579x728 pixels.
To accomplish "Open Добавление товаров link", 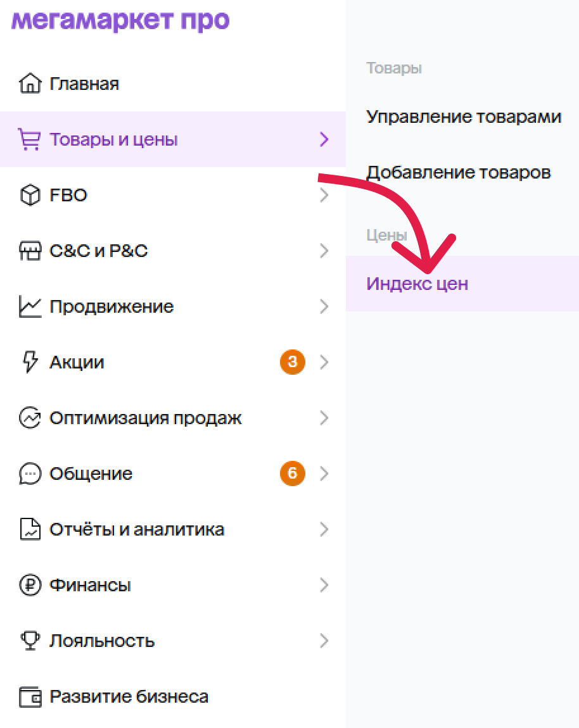I will tap(458, 172).
